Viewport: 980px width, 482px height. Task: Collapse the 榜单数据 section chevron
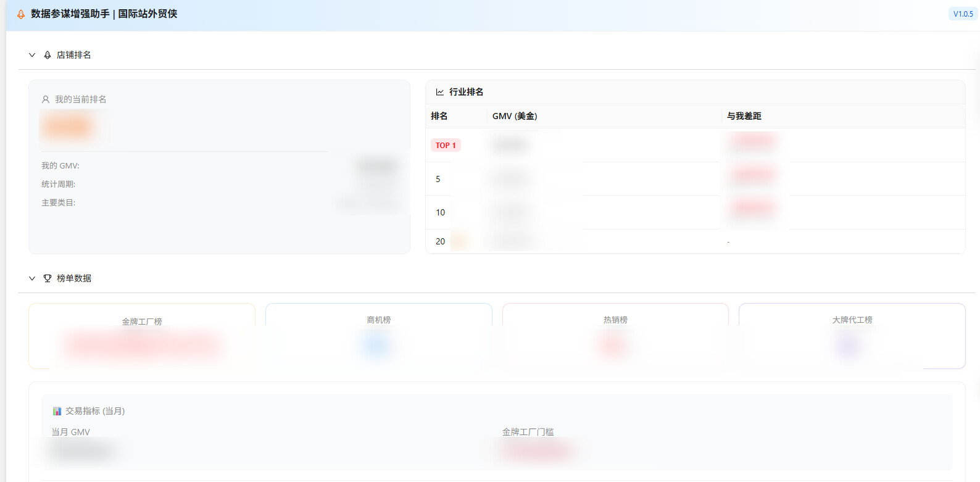point(32,278)
